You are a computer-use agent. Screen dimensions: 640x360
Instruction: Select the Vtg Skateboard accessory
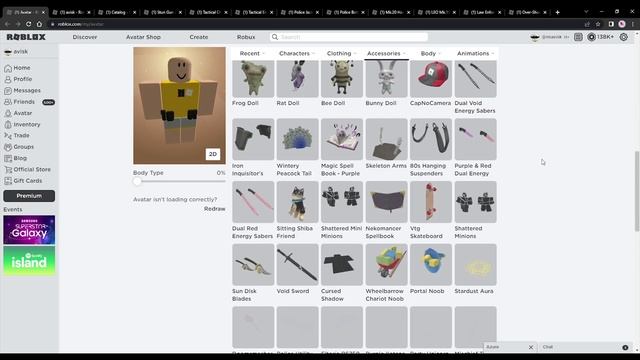point(431,210)
